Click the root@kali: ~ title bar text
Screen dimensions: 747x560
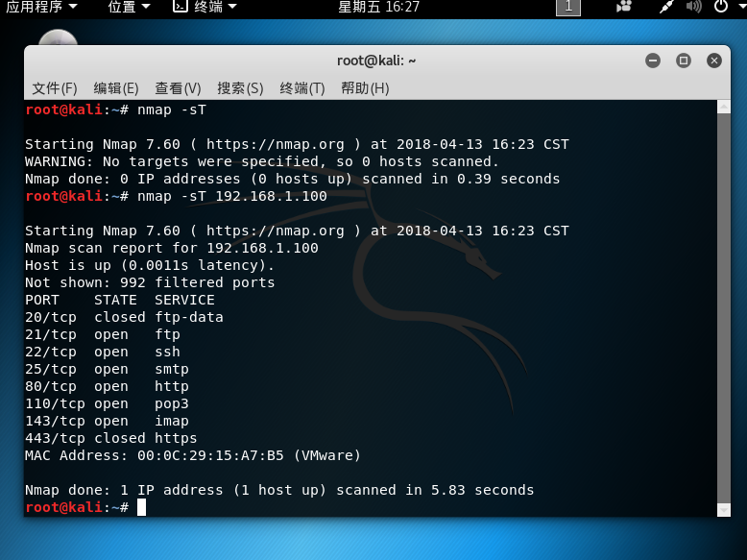point(376,61)
